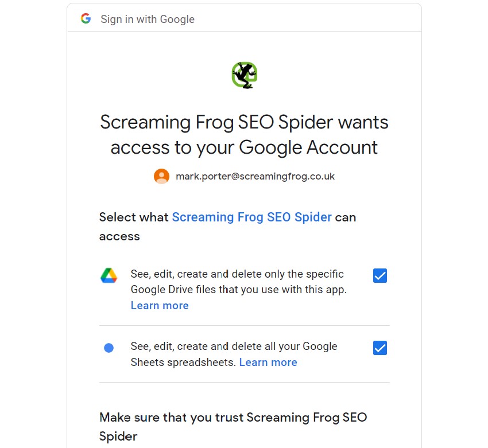Uncheck the Google Sheets spreadsheets permission checkbox
The width and height of the screenshot is (488, 448).
[379, 348]
